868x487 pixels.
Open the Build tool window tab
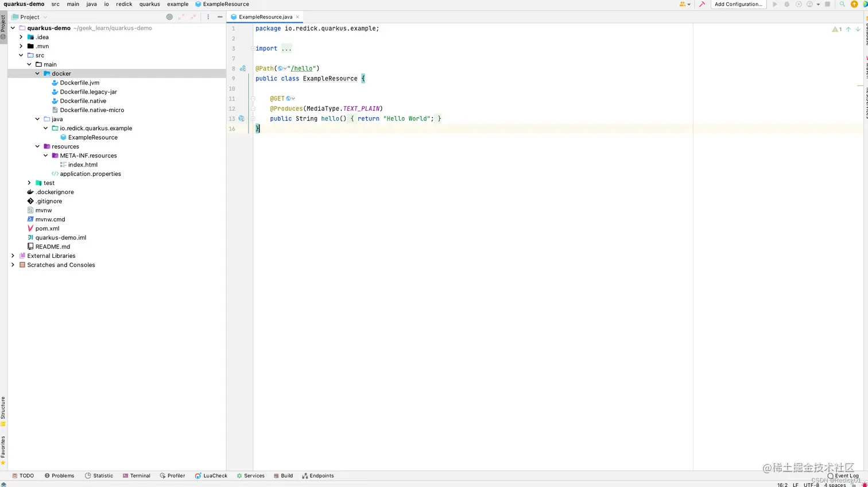283,476
